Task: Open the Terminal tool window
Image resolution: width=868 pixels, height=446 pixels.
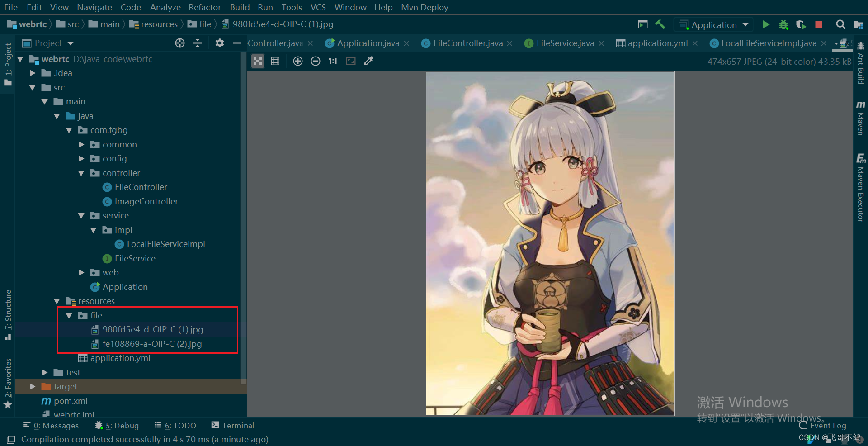Action: tap(233, 426)
